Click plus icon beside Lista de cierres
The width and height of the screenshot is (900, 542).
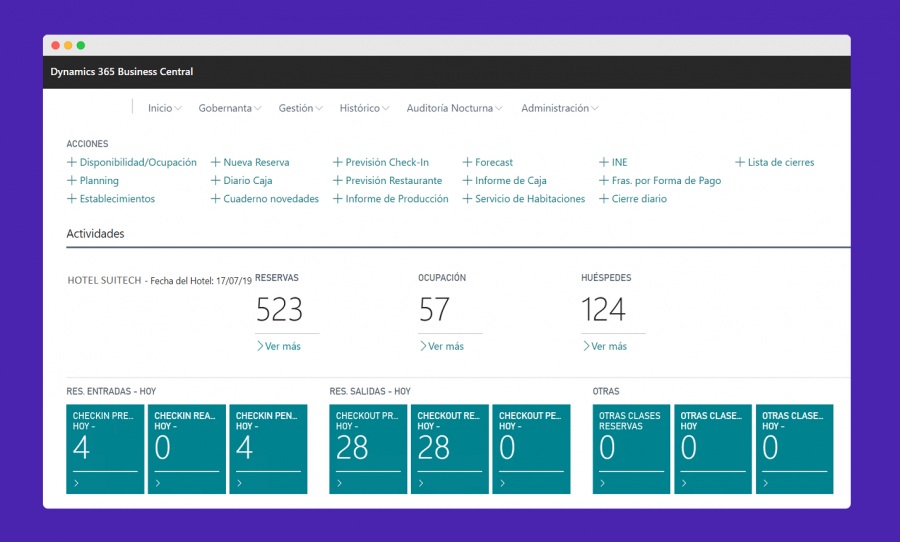tap(740, 162)
